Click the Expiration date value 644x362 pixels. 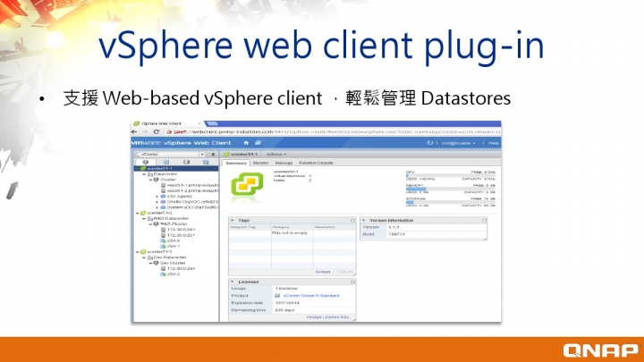point(287,303)
